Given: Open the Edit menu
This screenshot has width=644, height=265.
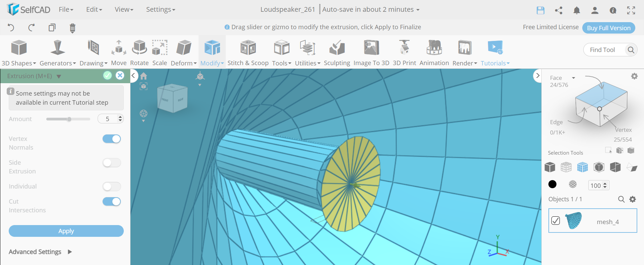Looking at the screenshot, I should [x=94, y=9].
